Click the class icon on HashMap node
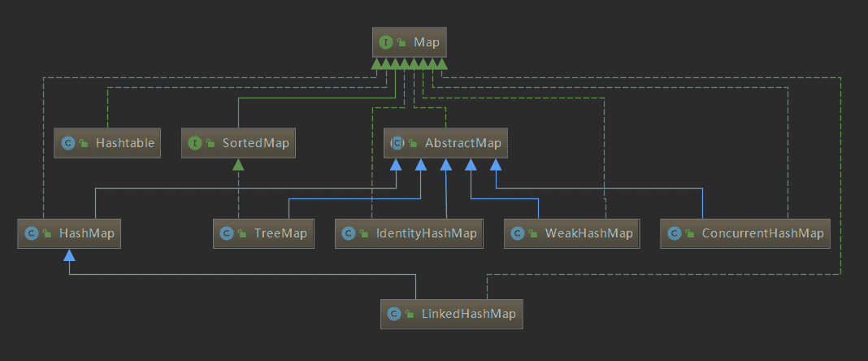 tap(32, 233)
